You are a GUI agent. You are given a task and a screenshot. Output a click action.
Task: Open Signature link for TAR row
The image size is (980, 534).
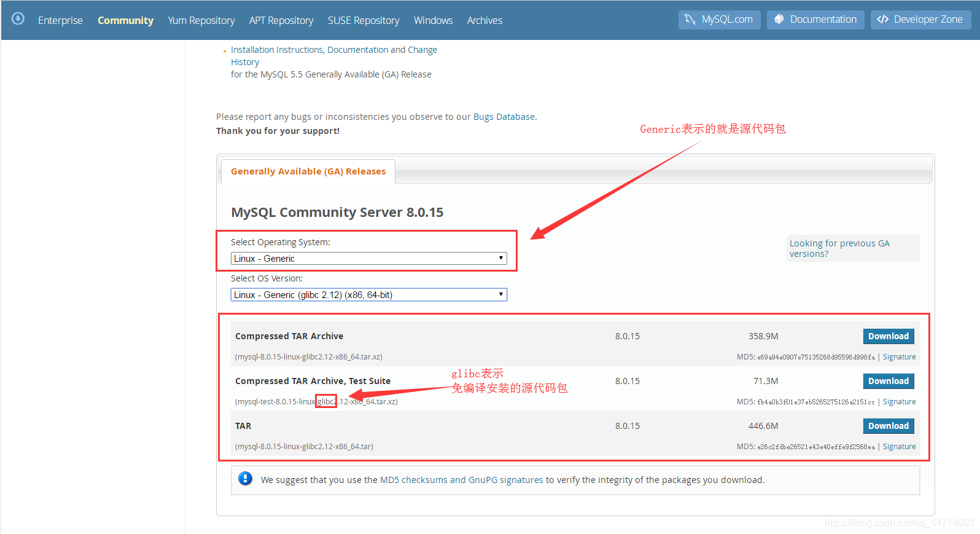point(899,447)
